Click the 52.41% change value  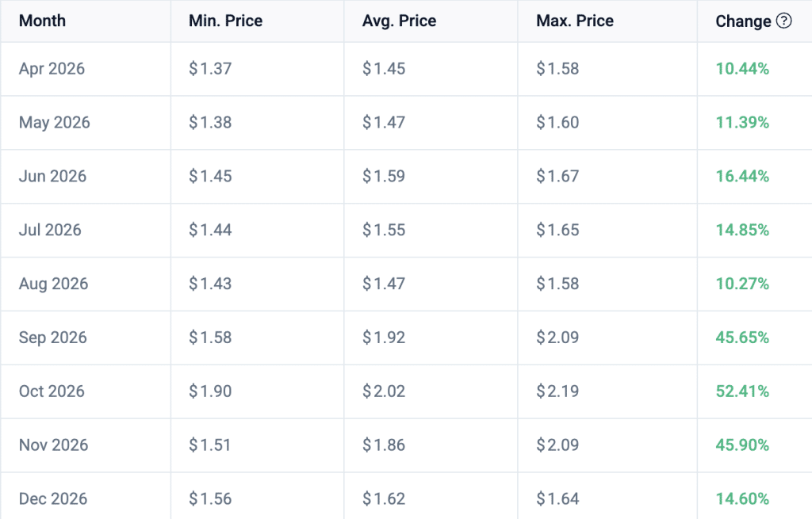[x=742, y=391]
